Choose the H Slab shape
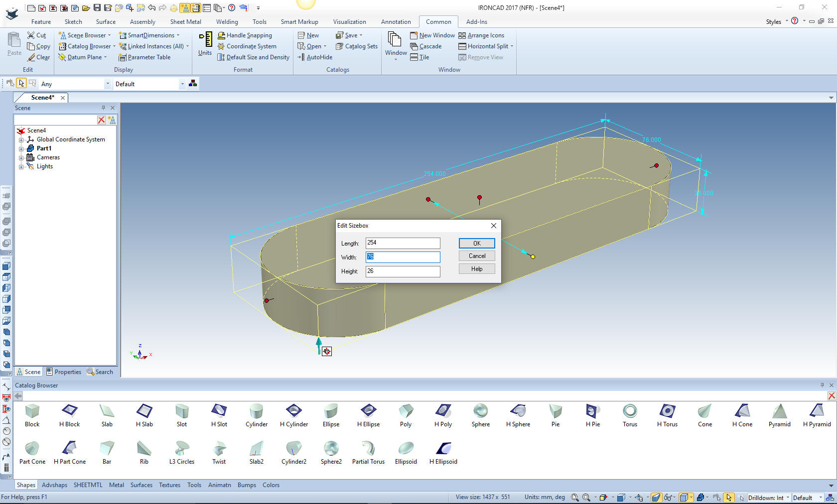 pos(144,415)
